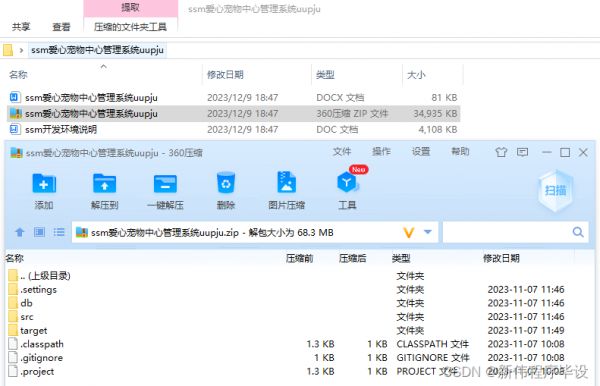Screen dimensions: 600x386
Task: Click the orange V marker in path bar
Action: [409, 232]
